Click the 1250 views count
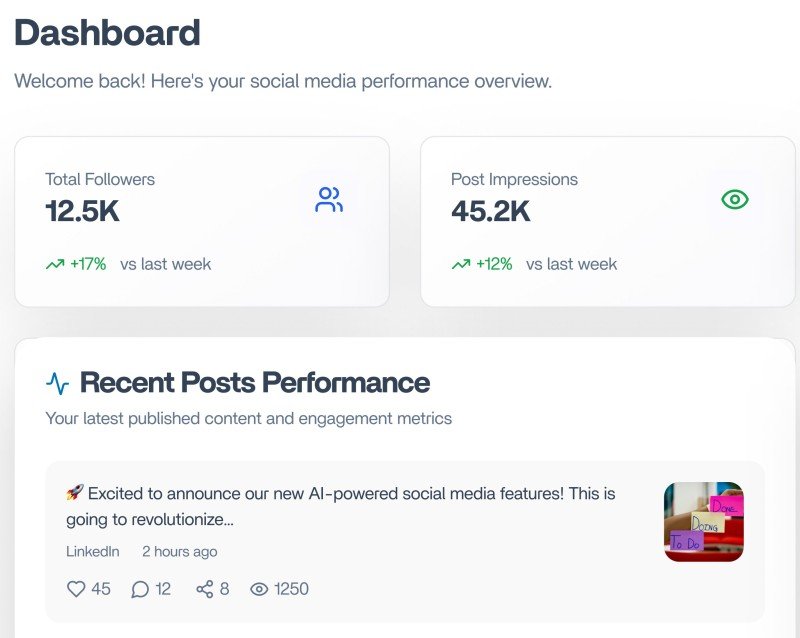This screenshot has width=800, height=638. 292,589
